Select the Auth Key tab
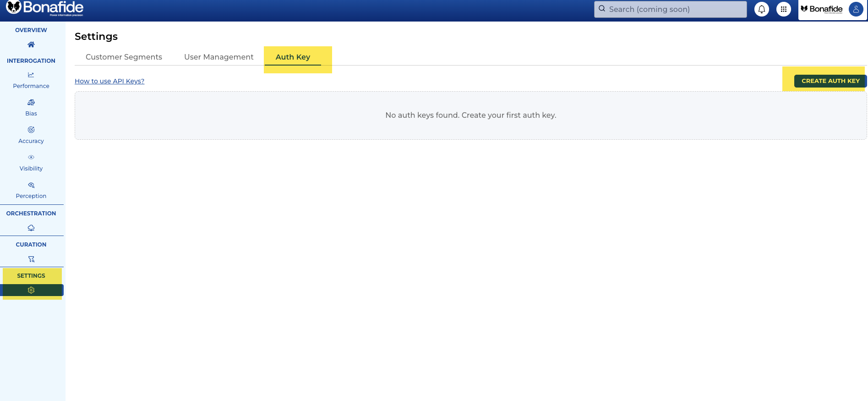This screenshot has height=401, width=868. point(293,57)
